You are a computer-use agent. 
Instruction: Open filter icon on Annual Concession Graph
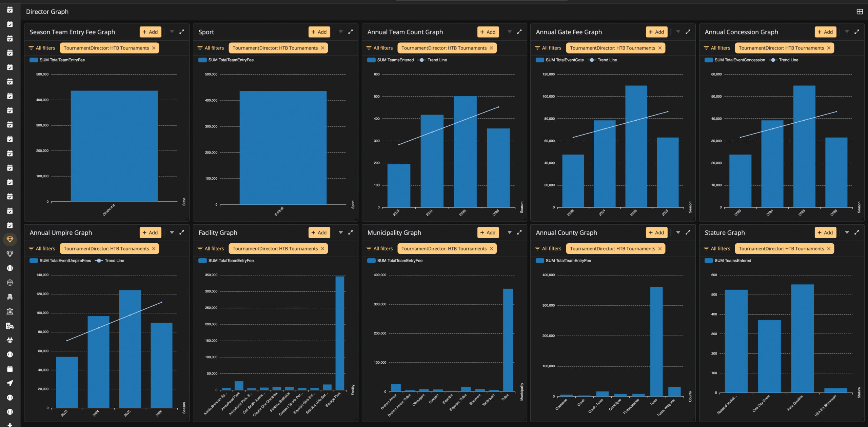(847, 32)
